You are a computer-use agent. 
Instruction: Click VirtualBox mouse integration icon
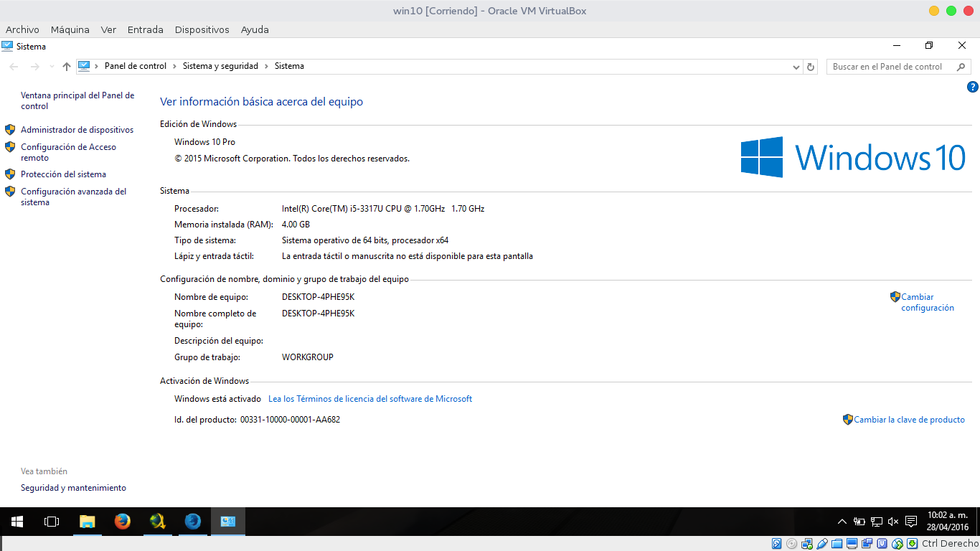pyautogui.click(x=897, y=544)
